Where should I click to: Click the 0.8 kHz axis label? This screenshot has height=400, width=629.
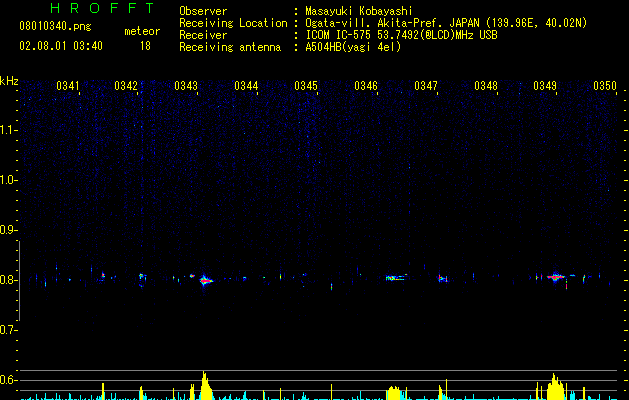pyautogui.click(x=8, y=280)
